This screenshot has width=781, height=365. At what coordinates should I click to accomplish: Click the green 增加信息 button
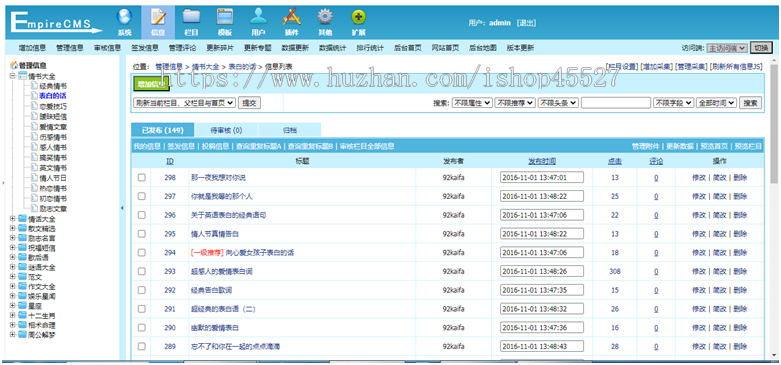coord(151,84)
